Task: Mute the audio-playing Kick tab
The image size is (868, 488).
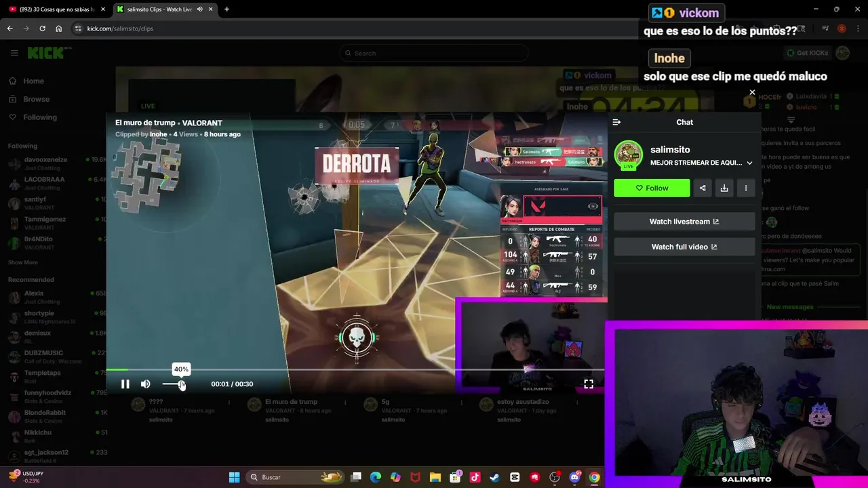Action: [x=199, y=9]
